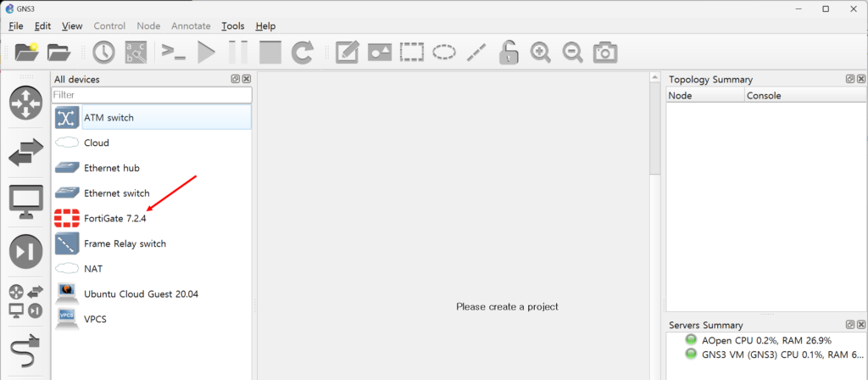Take a screenshot with camera icon
Screen dimensions: 868x380
click(605, 52)
